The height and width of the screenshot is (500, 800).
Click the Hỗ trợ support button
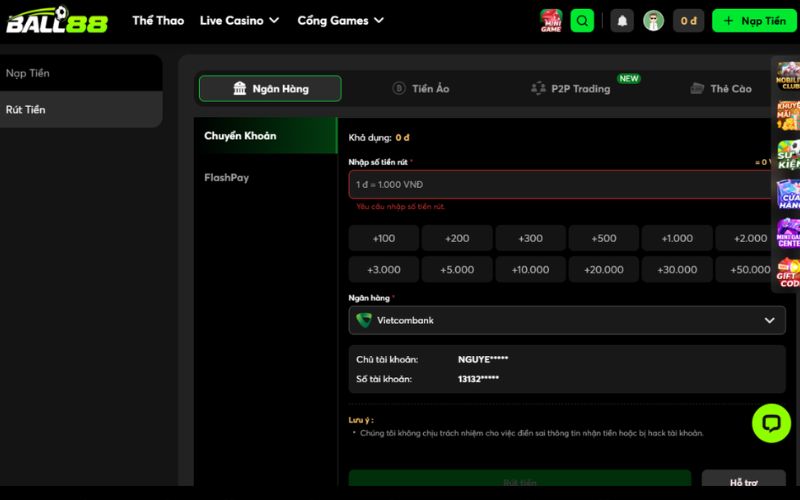743,482
